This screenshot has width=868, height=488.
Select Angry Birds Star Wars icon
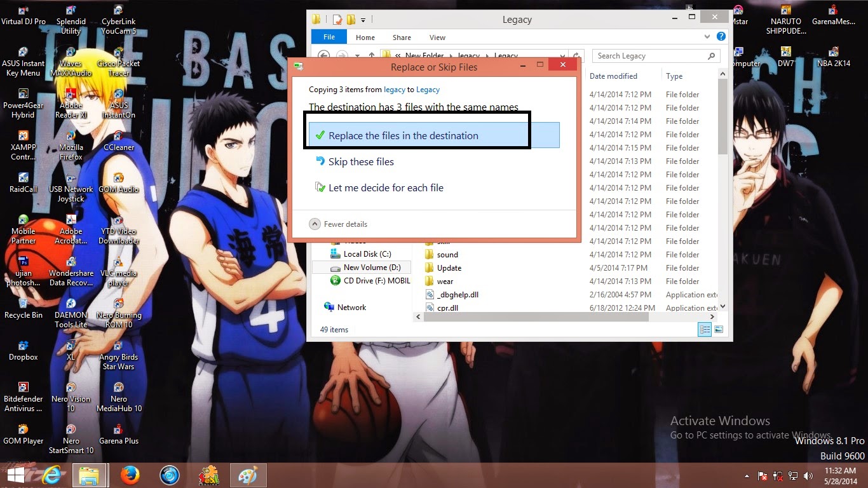click(119, 356)
